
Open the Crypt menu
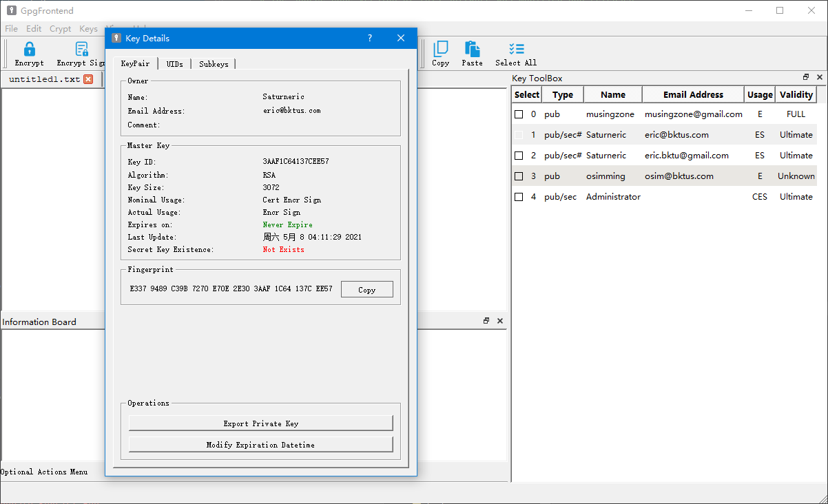[60, 29]
